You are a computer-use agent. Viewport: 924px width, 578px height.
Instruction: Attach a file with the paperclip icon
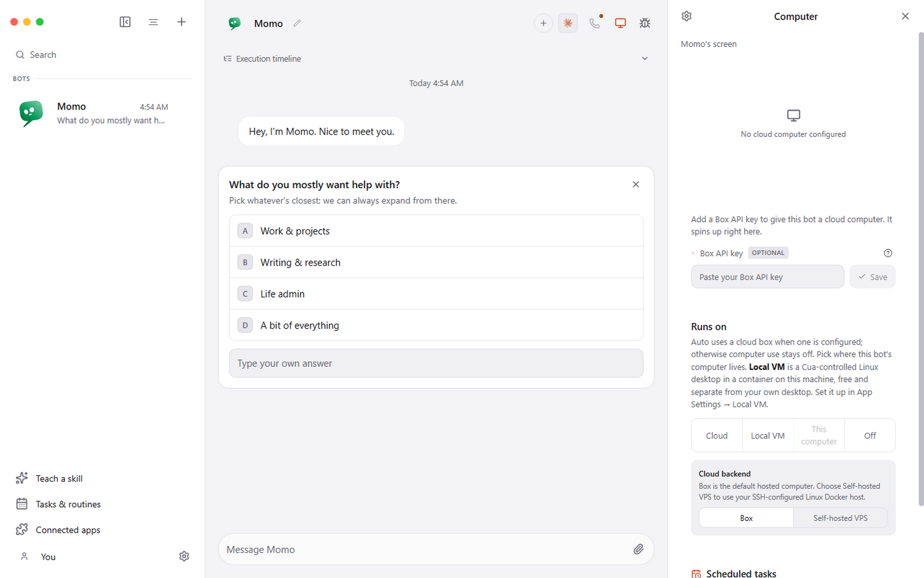(x=638, y=549)
